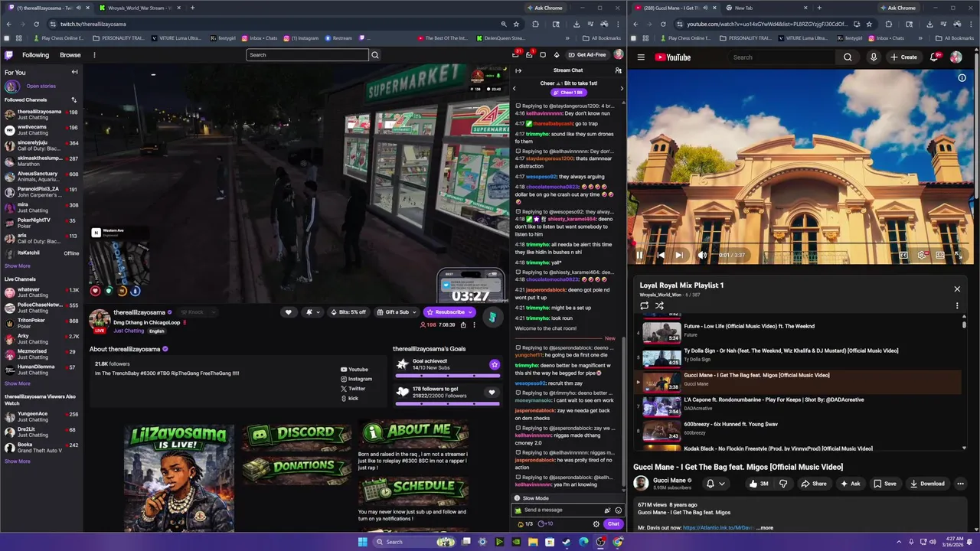Viewport: 980px width, 551px height.
Task: Click the Get Ad-Free button
Action: tap(586, 55)
